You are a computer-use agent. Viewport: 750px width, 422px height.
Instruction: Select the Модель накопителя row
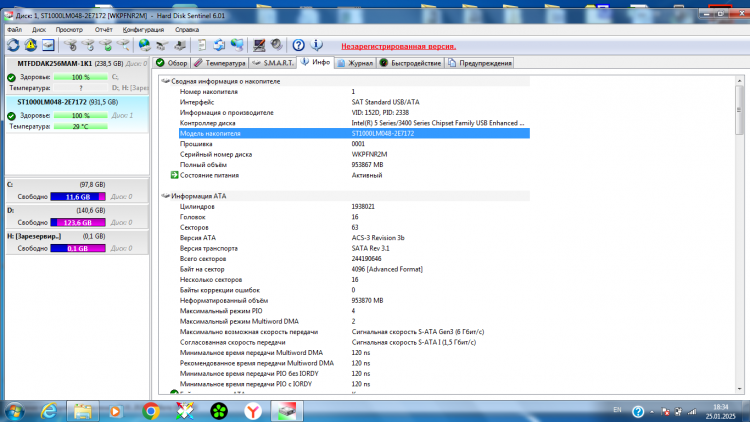coord(354,133)
